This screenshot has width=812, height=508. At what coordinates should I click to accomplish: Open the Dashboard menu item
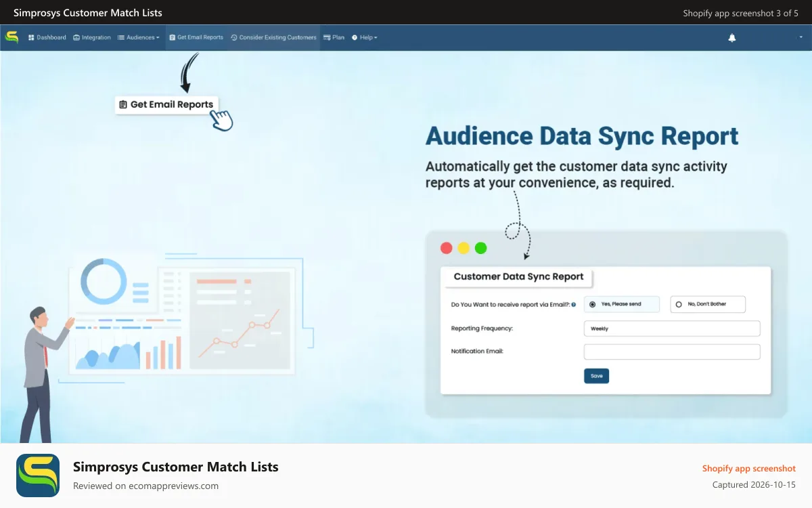coord(47,37)
